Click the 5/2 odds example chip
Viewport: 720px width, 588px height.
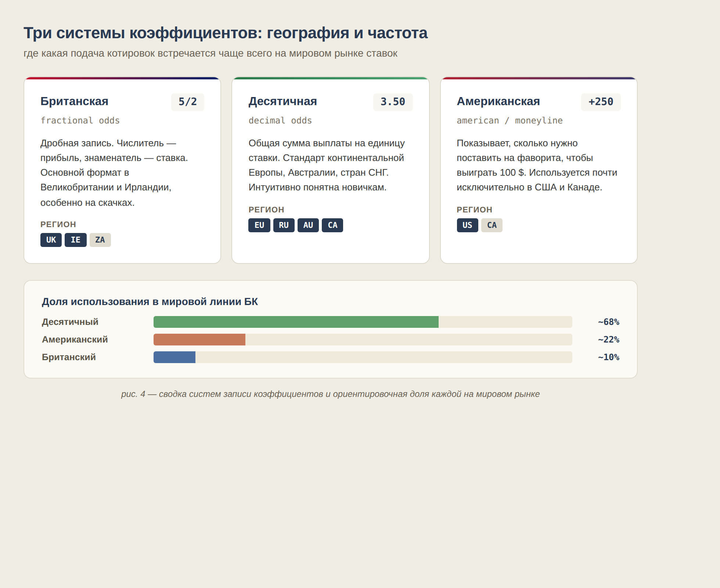click(187, 102)
